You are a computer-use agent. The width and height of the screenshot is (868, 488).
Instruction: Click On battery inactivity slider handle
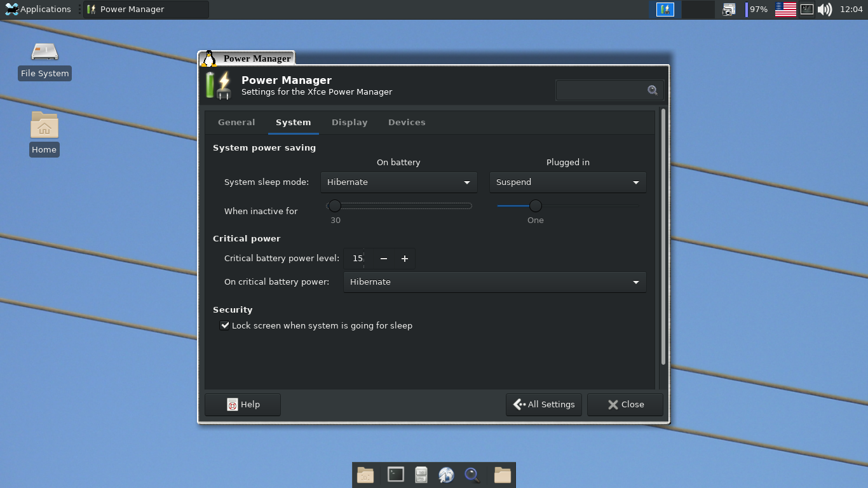tap(334, 206)
